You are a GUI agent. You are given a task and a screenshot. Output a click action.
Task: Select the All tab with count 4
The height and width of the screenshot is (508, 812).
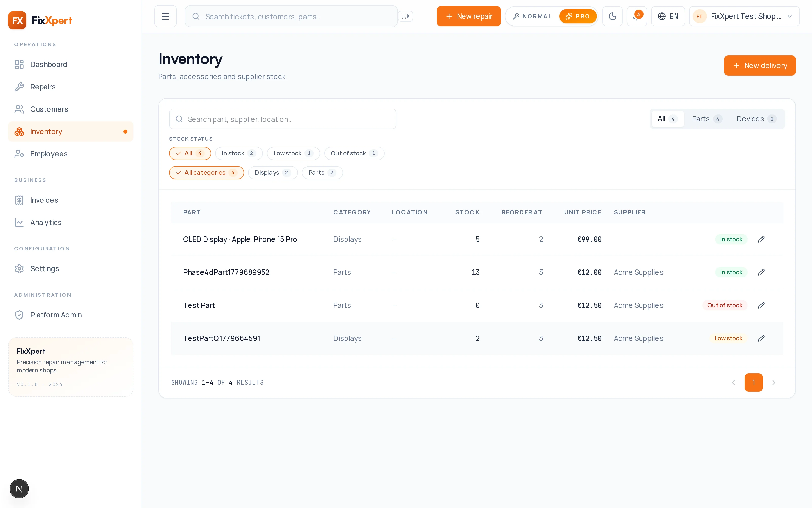coord(667,119)
